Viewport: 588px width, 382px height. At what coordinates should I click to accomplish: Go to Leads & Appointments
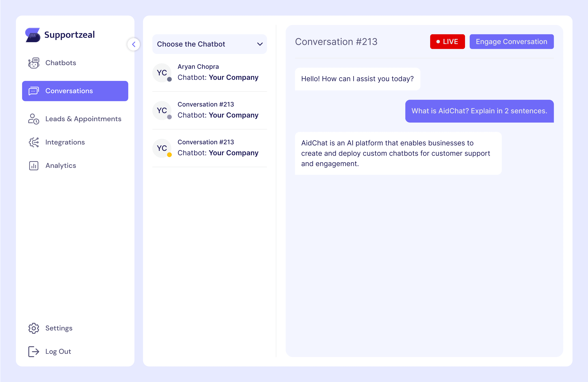(x=83, y=119)
